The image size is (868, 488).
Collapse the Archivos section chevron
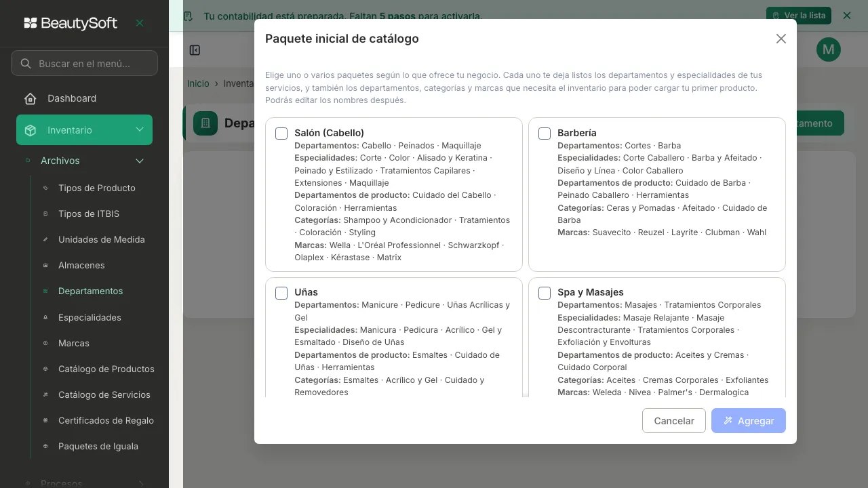point(140,161)
